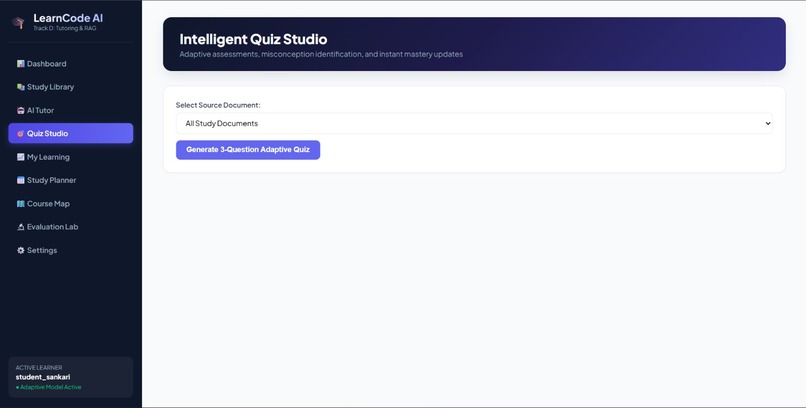
Task: Click the LearnCode AI graduation cap logo
Action: [18, 23]
